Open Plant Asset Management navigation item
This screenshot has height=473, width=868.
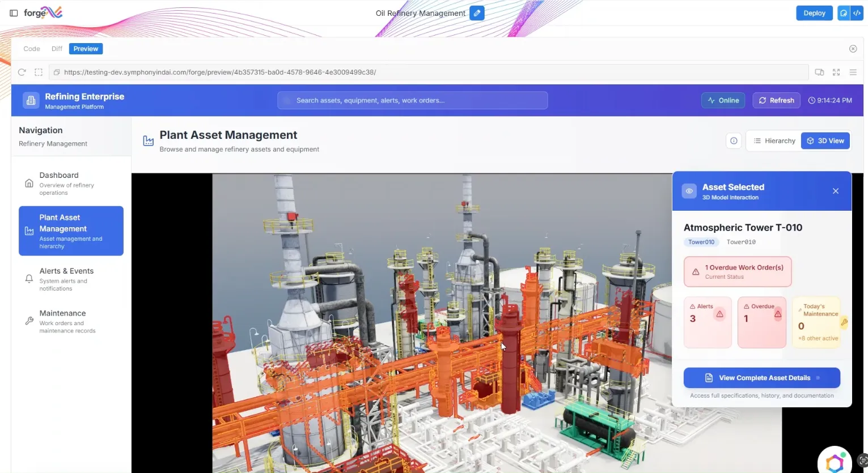(x=71, y=231)
